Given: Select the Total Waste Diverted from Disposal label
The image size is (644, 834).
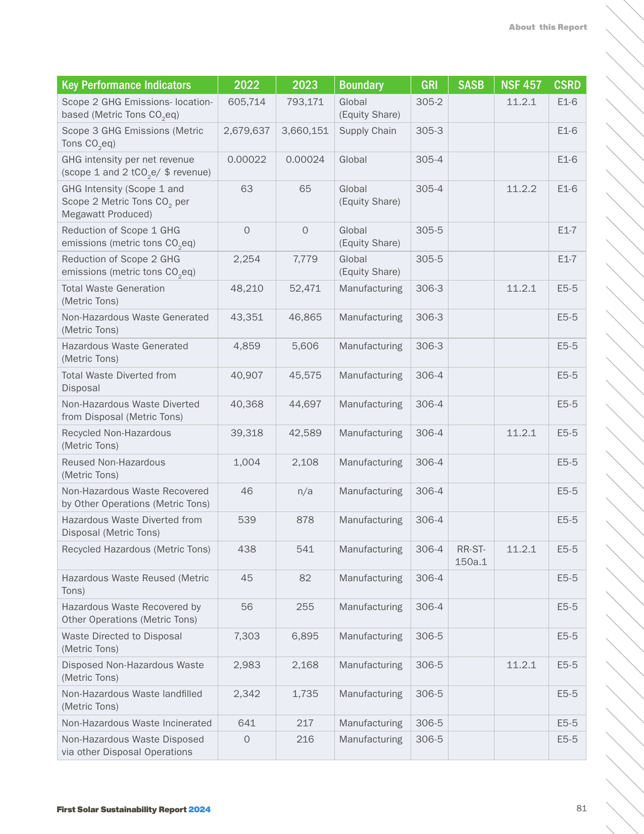Looking at the screenshot, I should tap(119, 382).
